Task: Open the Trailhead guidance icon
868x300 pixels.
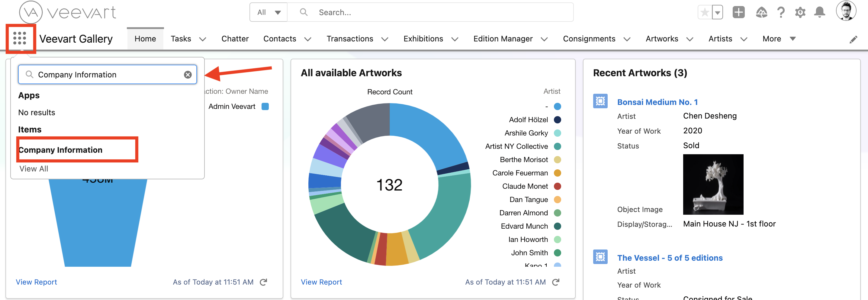Action: click(761, 12)
